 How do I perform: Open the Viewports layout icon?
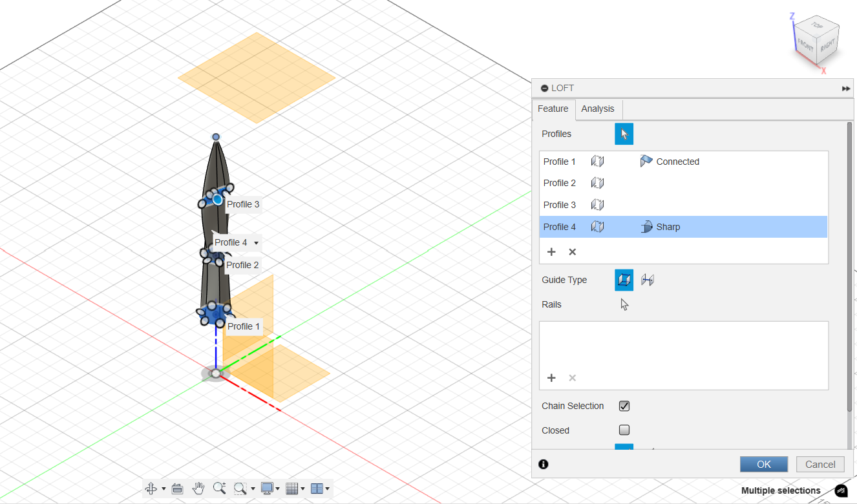point(317,488)
